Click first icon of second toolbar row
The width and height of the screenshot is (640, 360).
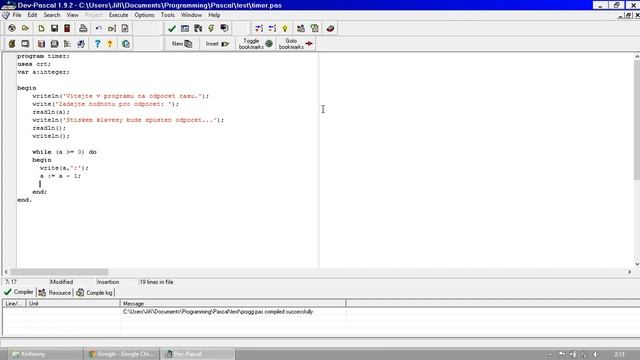tap(12, 44)
